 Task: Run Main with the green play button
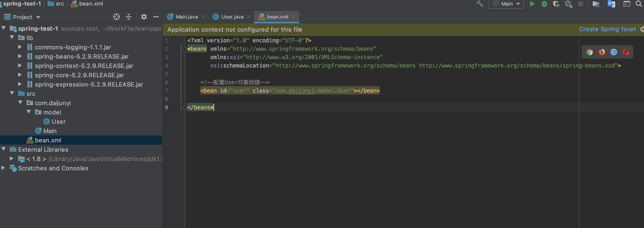(x=532, y=4)
